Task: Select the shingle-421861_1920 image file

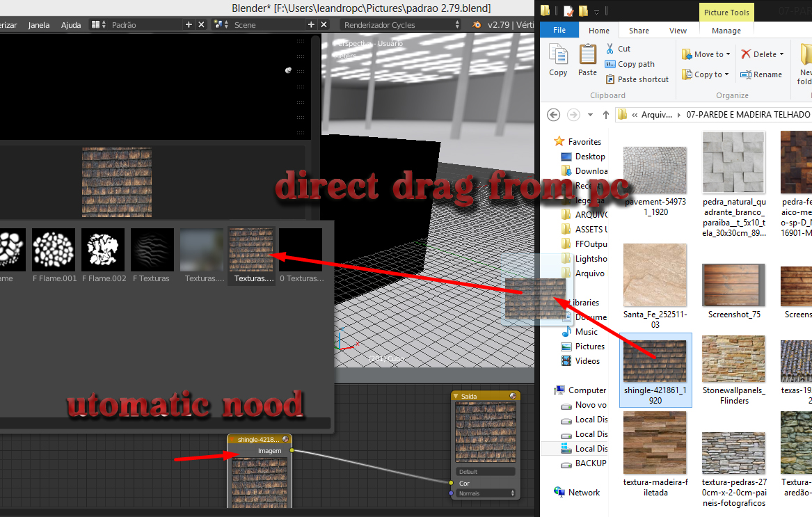Action: 655,370
